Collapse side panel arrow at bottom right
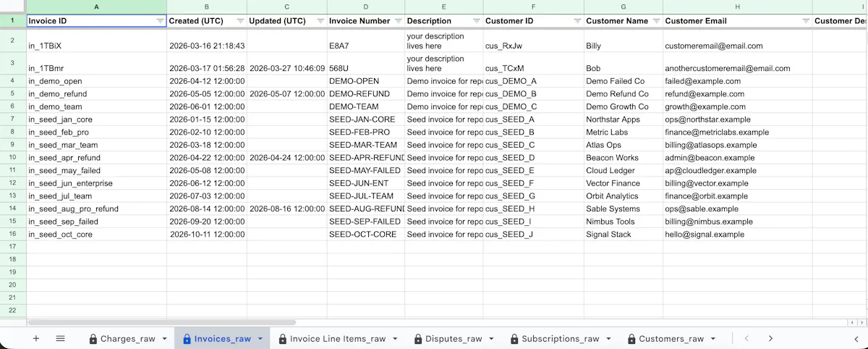This screenshot has width=868, height=349. tap(856, 338)
